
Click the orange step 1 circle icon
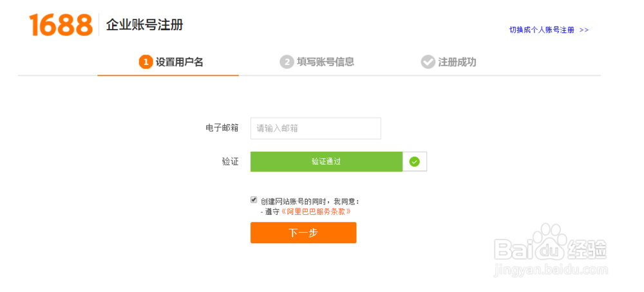(x=146, y=62)
